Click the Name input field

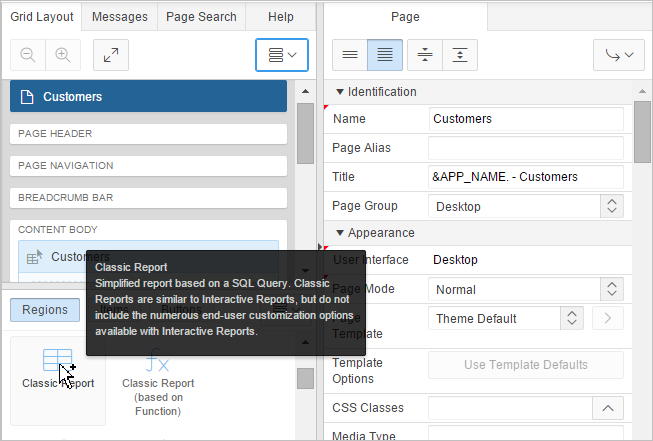(526, 119)
